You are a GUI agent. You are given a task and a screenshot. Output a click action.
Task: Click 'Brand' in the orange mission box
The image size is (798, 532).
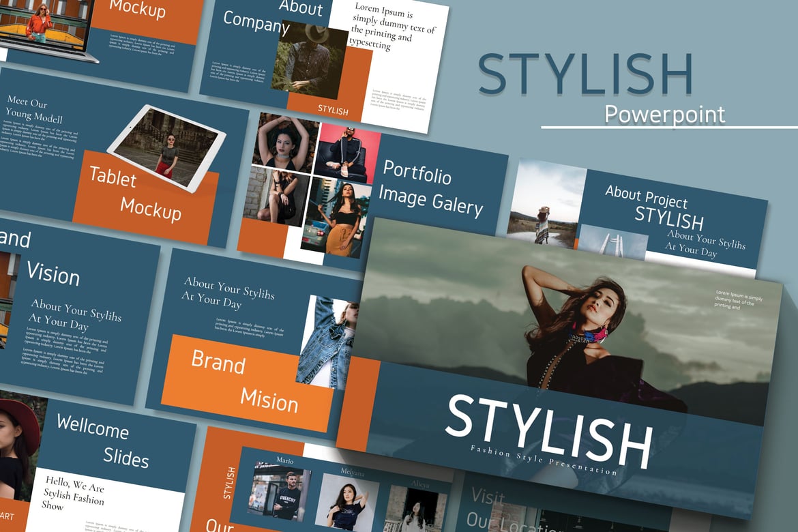click(x=218, y=362)
